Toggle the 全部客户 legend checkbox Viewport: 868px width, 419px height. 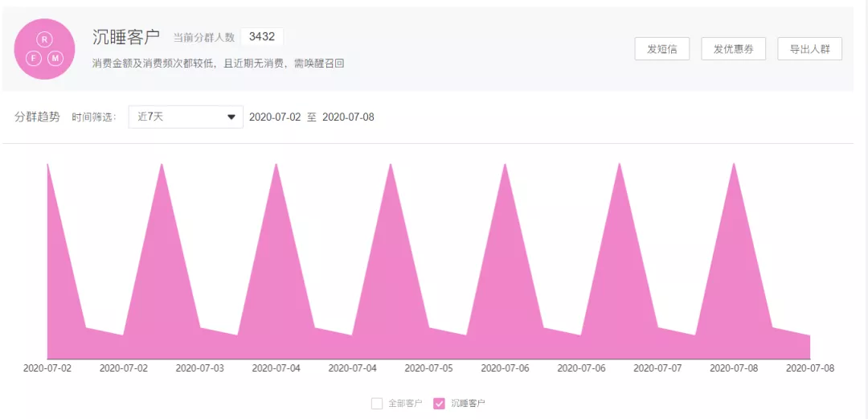[377, 403]
